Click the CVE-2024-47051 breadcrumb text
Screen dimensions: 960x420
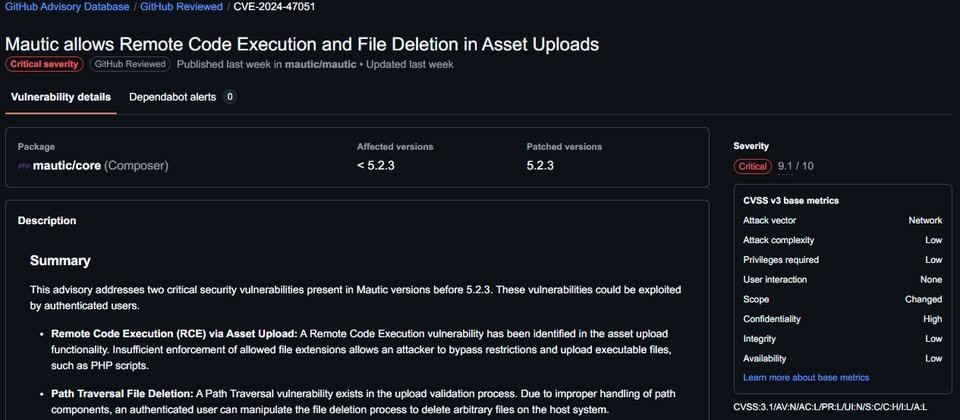coord(275,7)
